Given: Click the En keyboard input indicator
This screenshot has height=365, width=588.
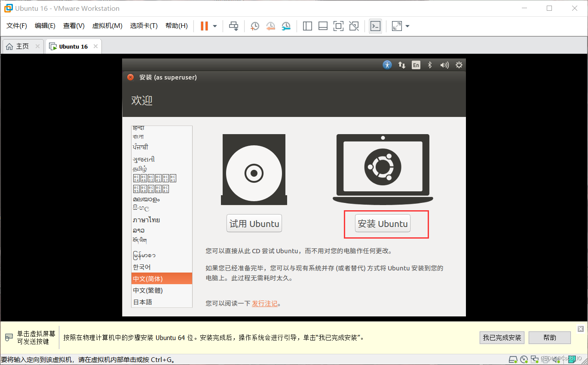Looking at the screenshot, I should (416, 65).
